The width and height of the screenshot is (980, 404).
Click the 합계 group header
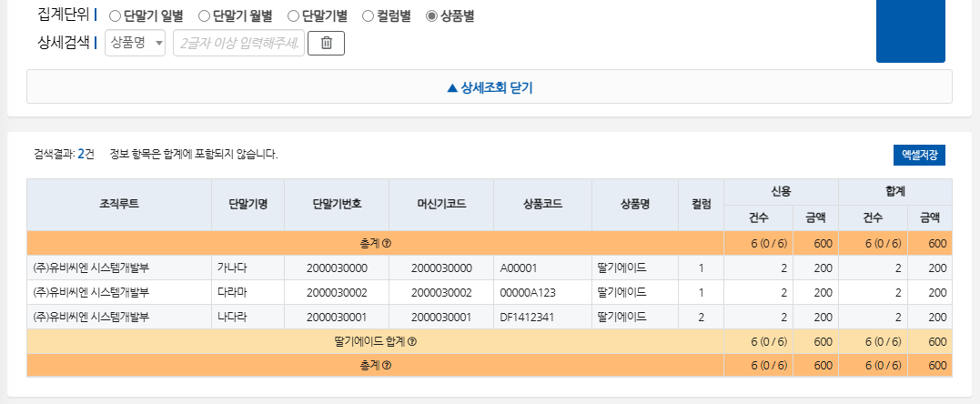tap(895, 192)
